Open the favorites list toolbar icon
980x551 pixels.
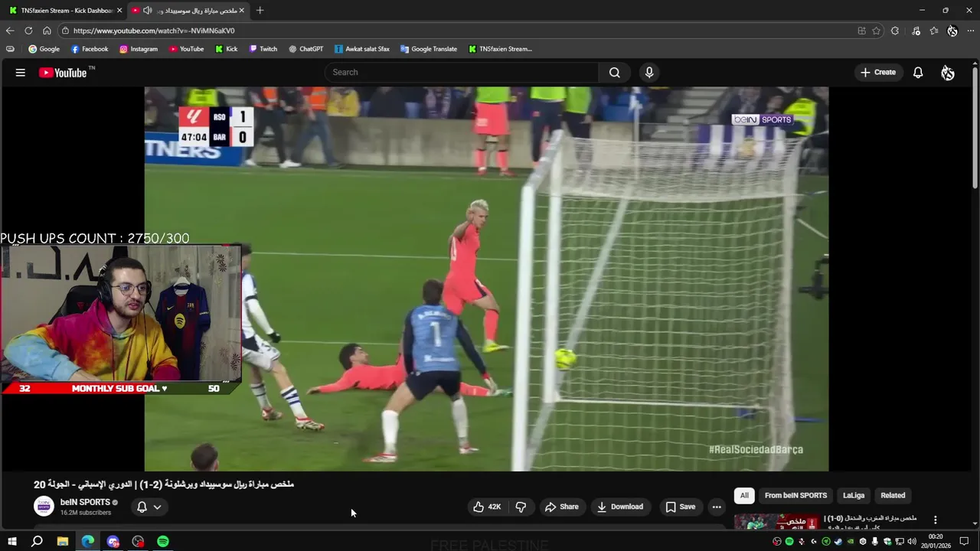[x=934, y=31]
